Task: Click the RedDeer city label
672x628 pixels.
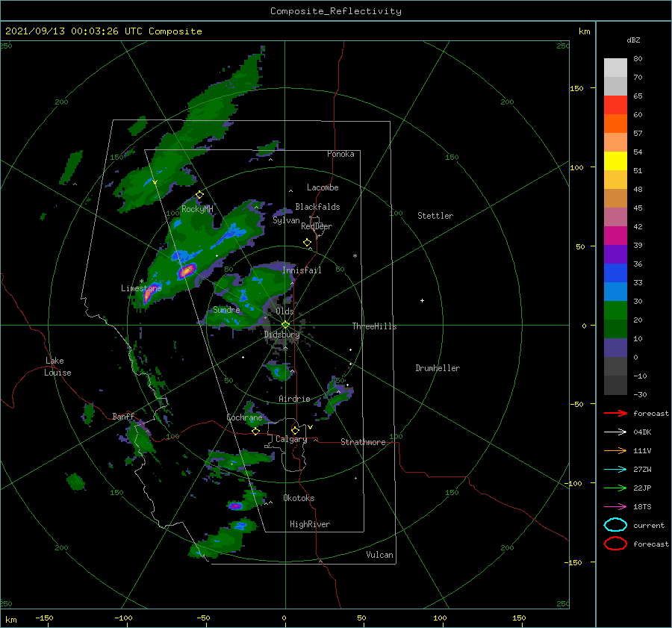Action: click(x=317, y=226)
